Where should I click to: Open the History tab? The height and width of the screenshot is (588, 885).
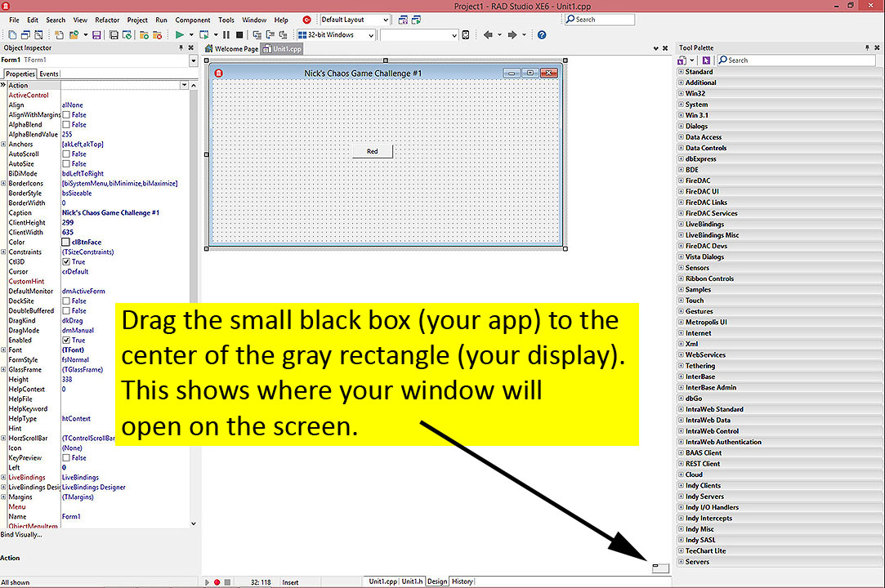(463, 581)
